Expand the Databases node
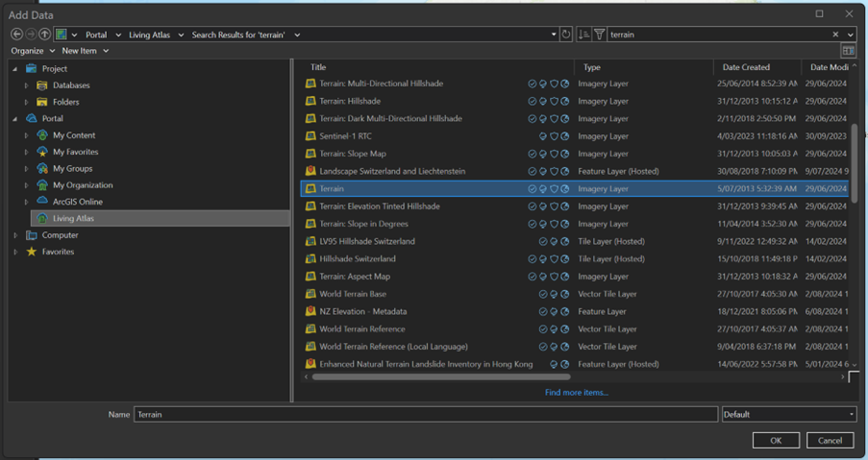This screenshot has width=868, height=460. click(x=26, y=85)
